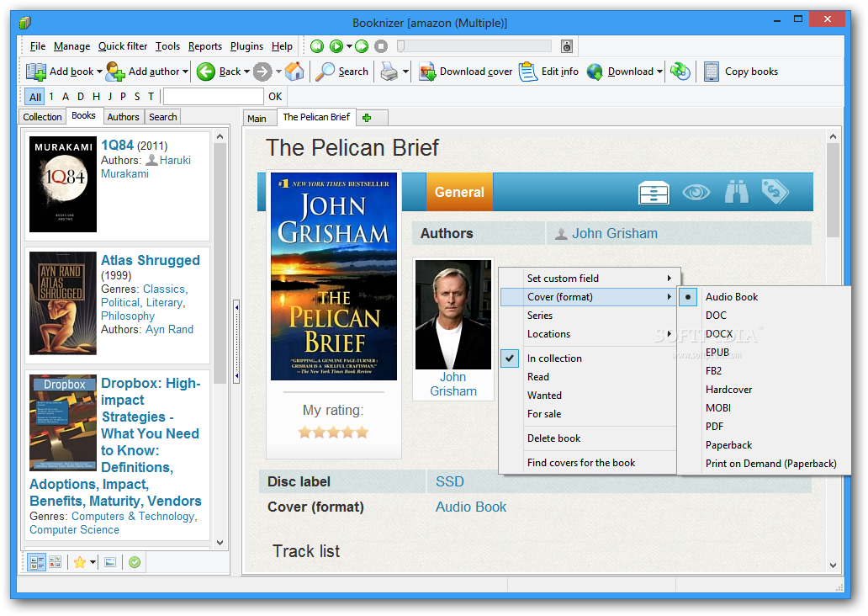
Task: Click the Edit info notepad icon
Action: point(528,72)
